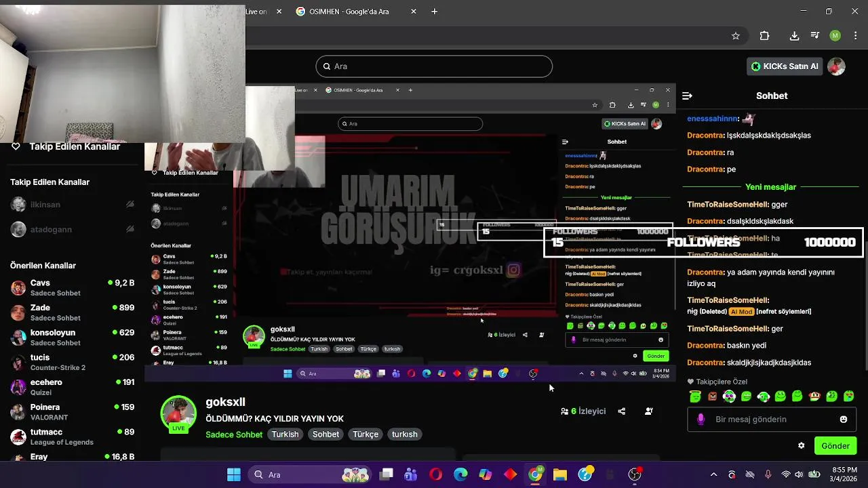This screenshot has width=868, height=488.
Task: Insert the angry brown face emote
Action: [712, 396]
